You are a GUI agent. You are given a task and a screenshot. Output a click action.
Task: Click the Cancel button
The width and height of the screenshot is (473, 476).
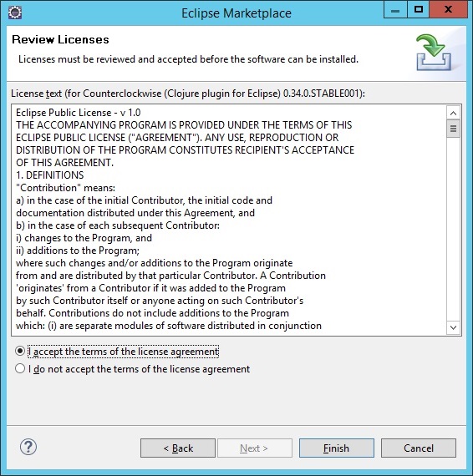419,448
